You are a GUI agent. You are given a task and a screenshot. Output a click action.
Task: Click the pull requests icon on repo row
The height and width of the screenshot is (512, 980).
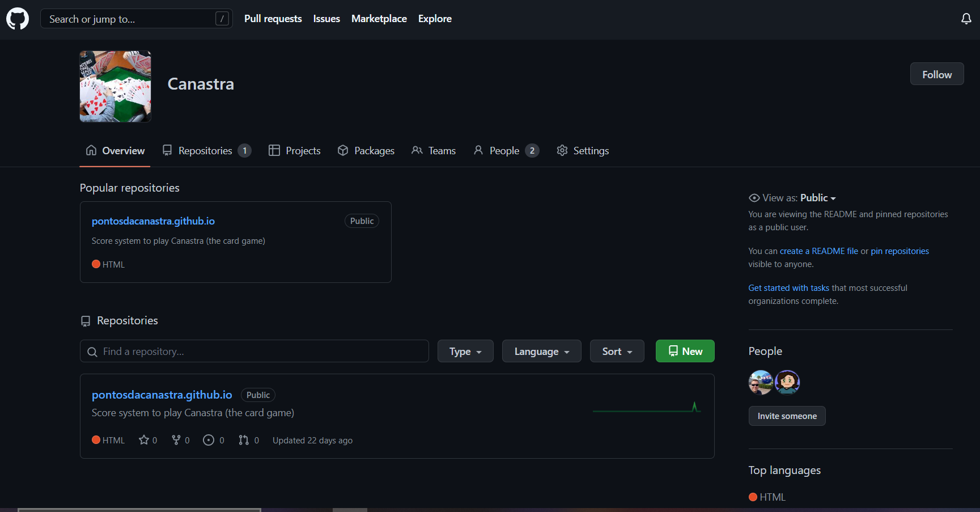244,440
